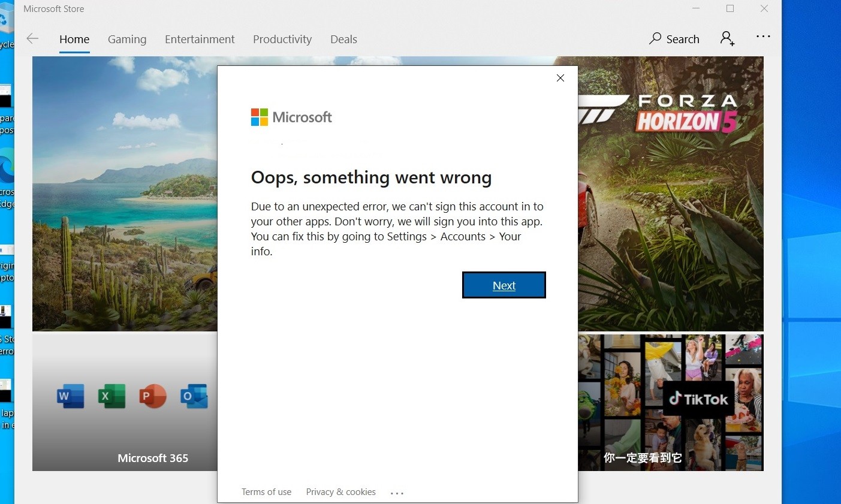This screenshot has height=504, width=841.
Task: Go back with the Store back arrow
Action: [32, 39]
